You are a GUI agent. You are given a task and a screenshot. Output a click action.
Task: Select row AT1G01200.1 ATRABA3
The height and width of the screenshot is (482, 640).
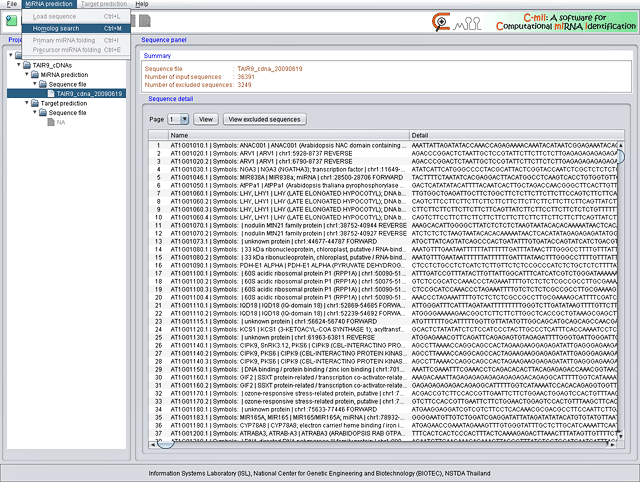383,433
